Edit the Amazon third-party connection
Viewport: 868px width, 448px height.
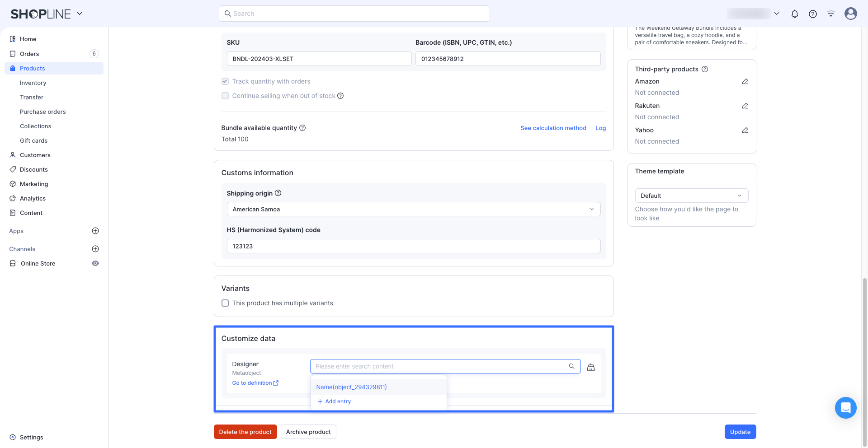(x=745, y=82)
